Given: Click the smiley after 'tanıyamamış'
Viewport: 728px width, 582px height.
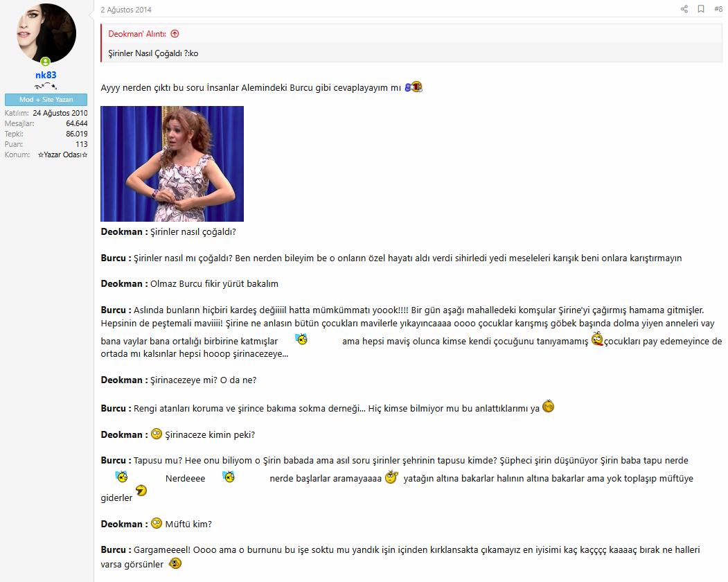Looking at the screenshot, I should [x=596, y=339].
